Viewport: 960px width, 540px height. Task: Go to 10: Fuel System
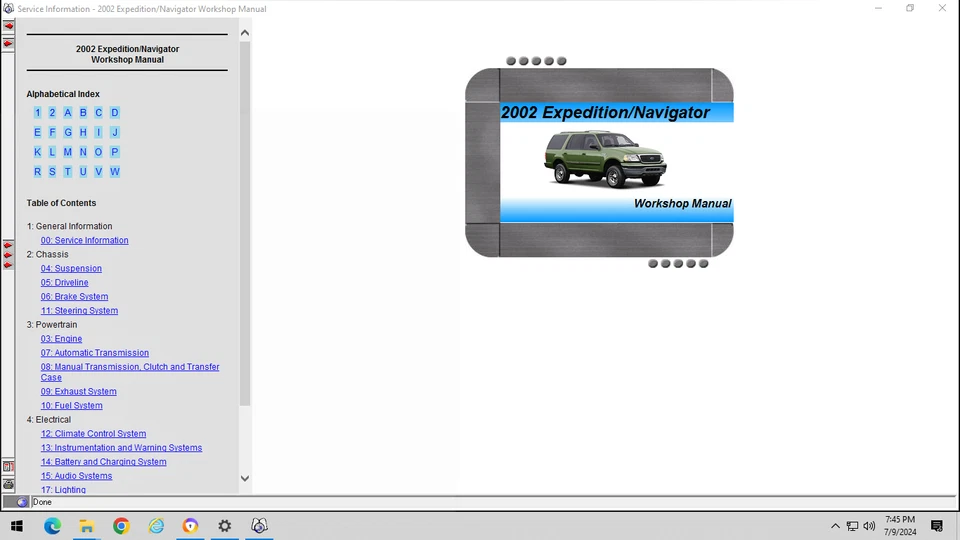[x=72, y=406]
